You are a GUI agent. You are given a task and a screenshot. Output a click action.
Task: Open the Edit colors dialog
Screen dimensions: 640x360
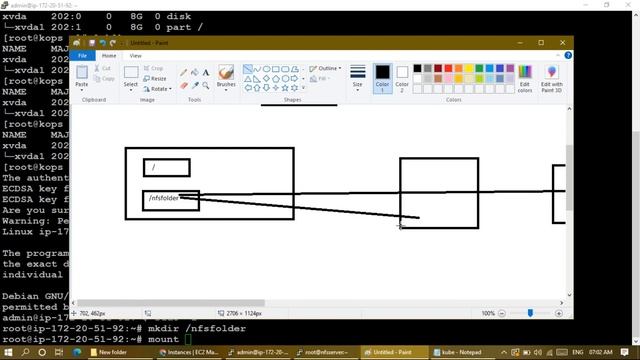click(x=524, y=79)
